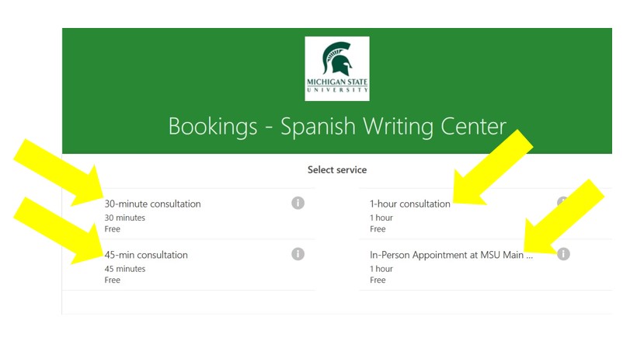Click Free label under 1-hour consultation
The image size is (644, 338).
[x=378, y=228]
